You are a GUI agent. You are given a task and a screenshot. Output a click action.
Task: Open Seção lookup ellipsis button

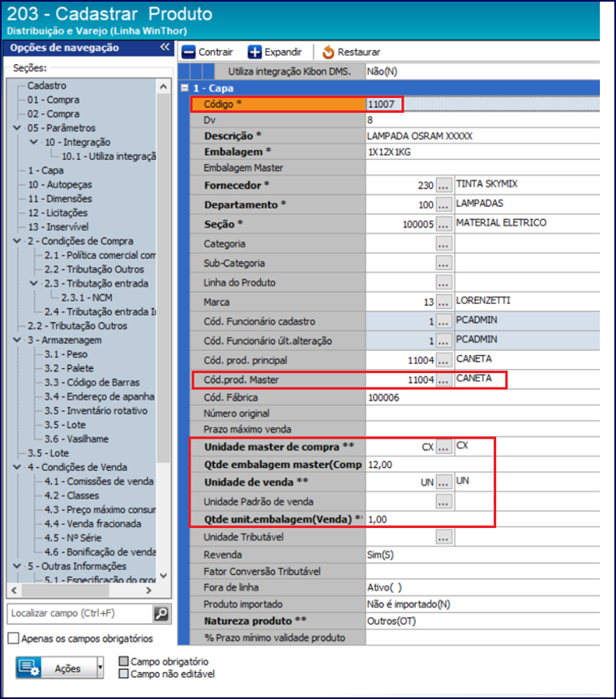[443, 225]
